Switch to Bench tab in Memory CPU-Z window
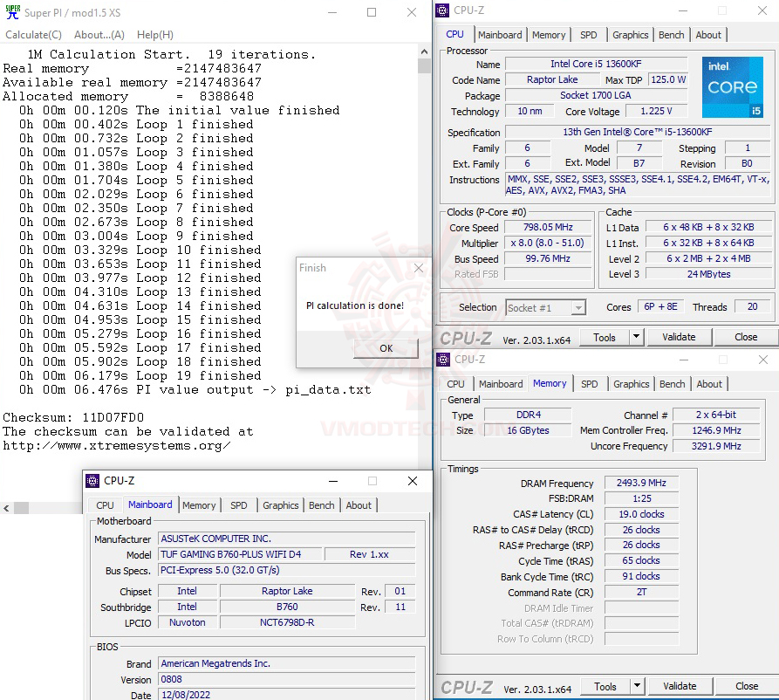This screenshot has height=700, width=779. coord(673,384)
